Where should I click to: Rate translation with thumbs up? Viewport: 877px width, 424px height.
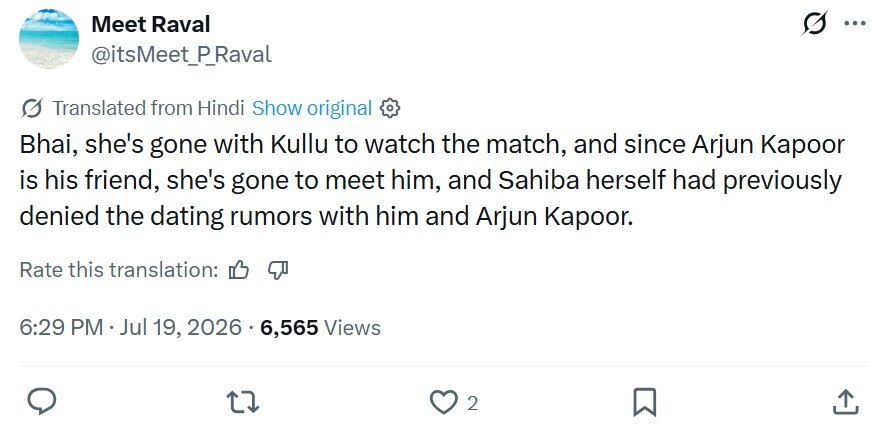point(239,270)
